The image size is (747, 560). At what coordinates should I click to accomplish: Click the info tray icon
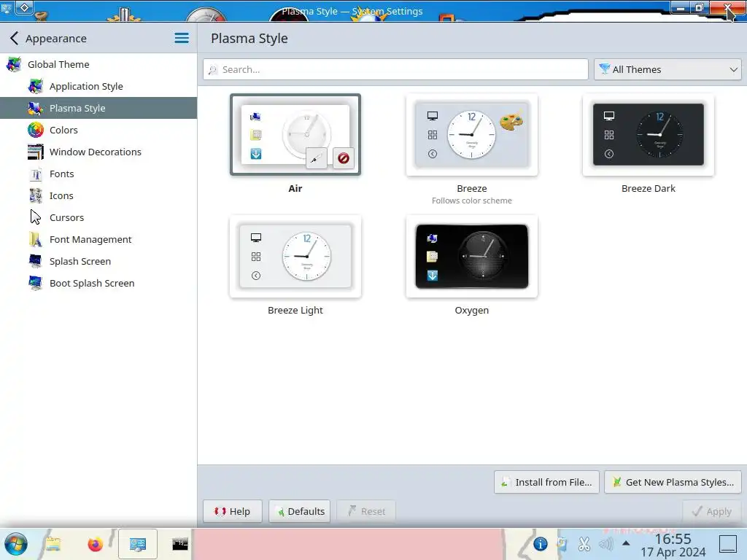pyautogui.click(x=541, y=544)
